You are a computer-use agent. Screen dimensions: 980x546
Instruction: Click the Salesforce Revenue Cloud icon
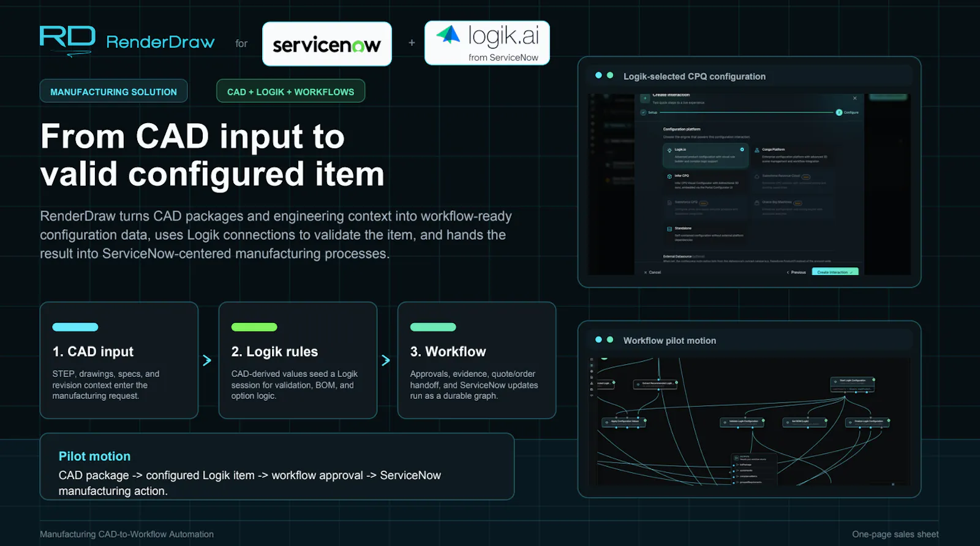[757, 176]
